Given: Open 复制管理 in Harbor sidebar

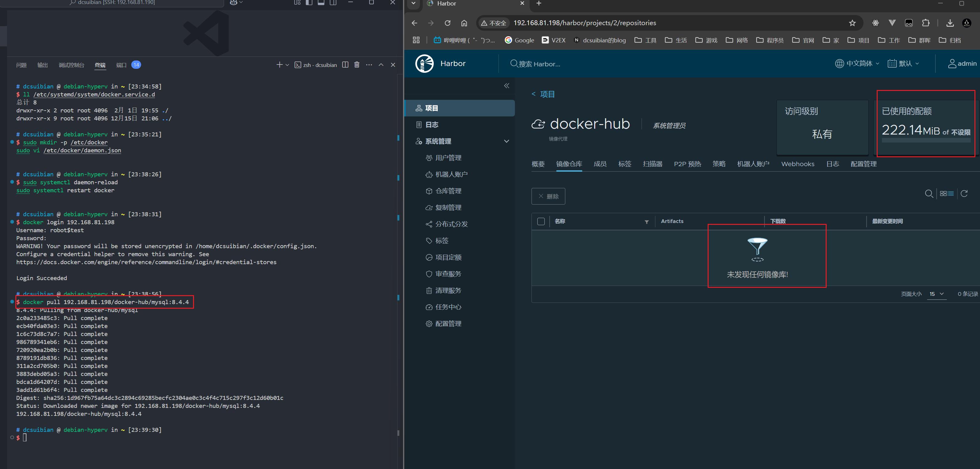Looking at the screenshot, I should tap(444, 208).
